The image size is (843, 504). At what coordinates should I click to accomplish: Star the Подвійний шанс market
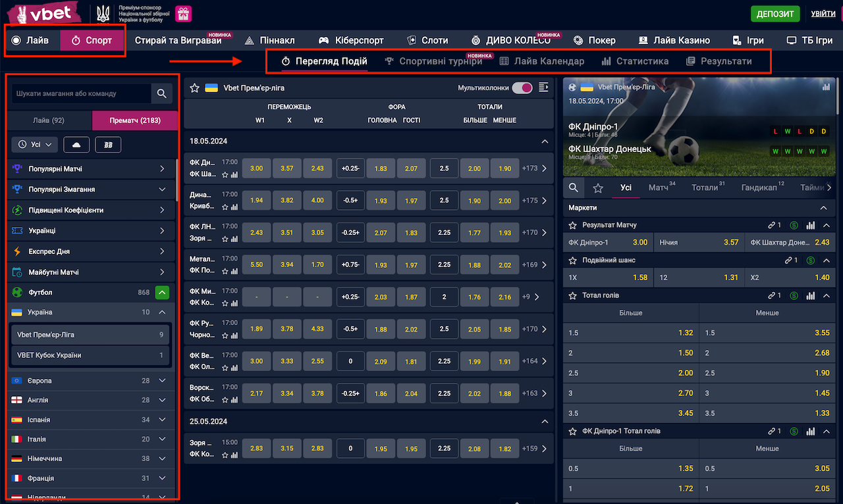pyautogui.click(x=574, y=261)
